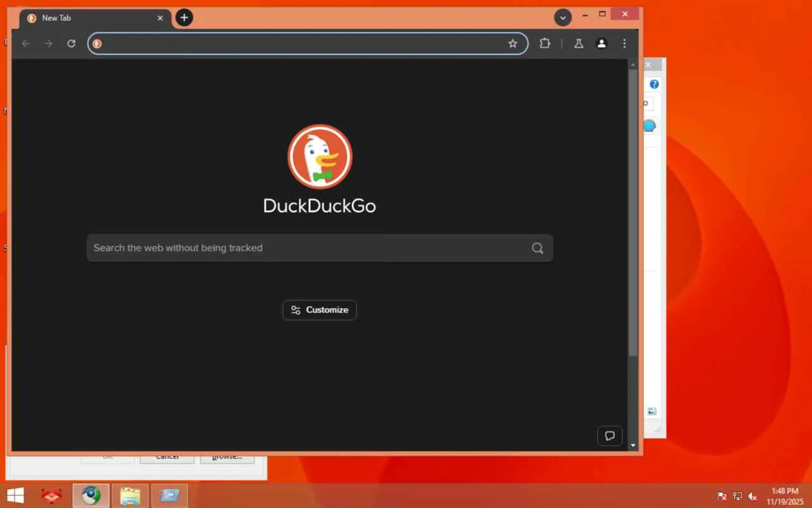This screenshot has height=508, width=812.
Task: Open the Windows Start button
Action: (x=15, y=495)
